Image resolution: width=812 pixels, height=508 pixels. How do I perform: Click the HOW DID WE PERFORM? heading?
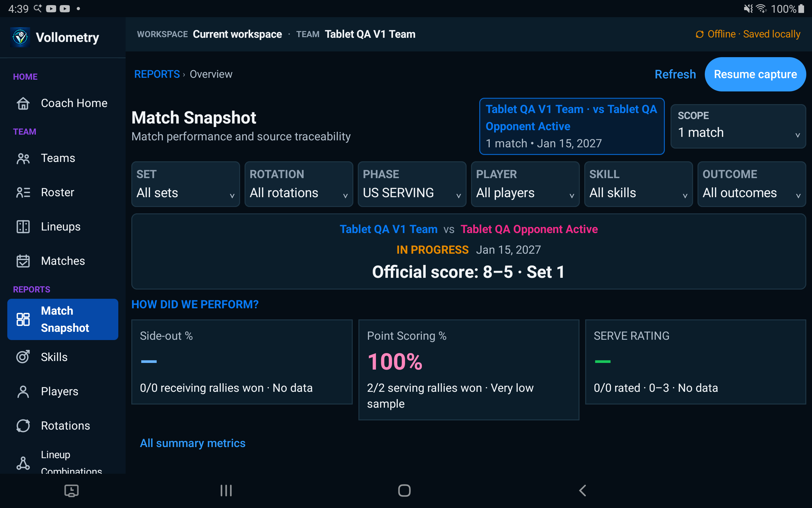click(195, 304)
